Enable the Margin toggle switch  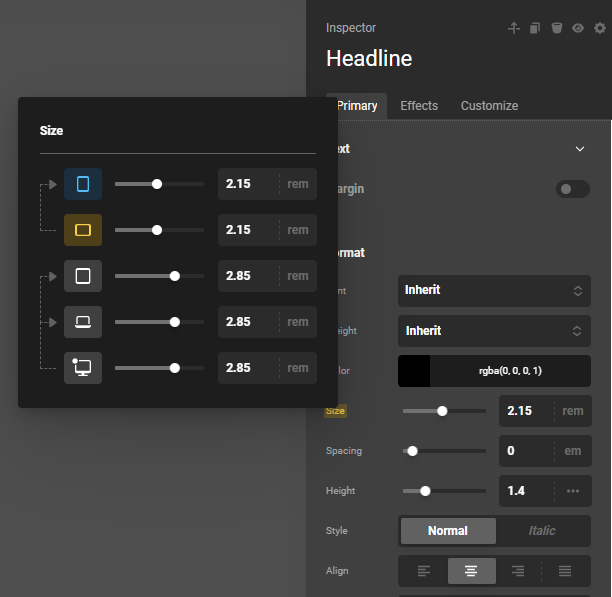tap(572, 189)
